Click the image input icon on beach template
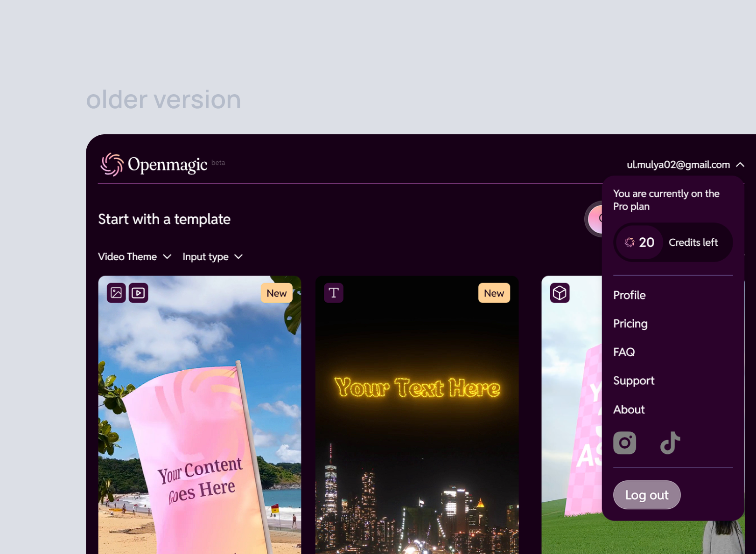The image size is (756, 554). point(116,293)
